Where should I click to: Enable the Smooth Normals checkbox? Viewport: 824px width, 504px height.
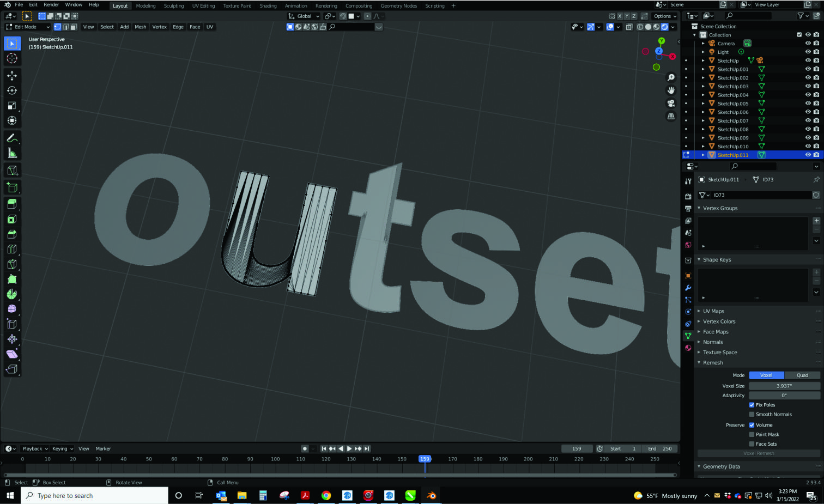pos(752,415)
